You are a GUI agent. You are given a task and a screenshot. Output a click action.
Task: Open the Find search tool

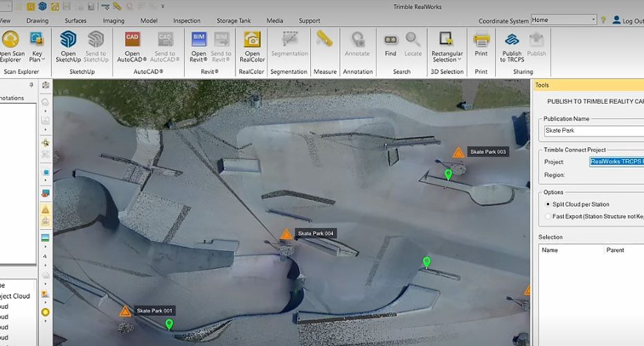point(391,44)
